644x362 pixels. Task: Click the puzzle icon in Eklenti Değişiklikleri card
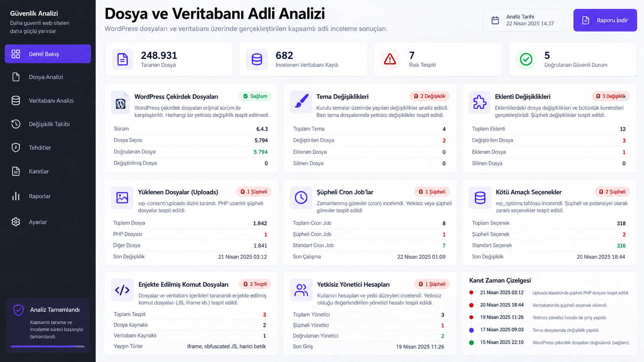click(x=480, y=102)
